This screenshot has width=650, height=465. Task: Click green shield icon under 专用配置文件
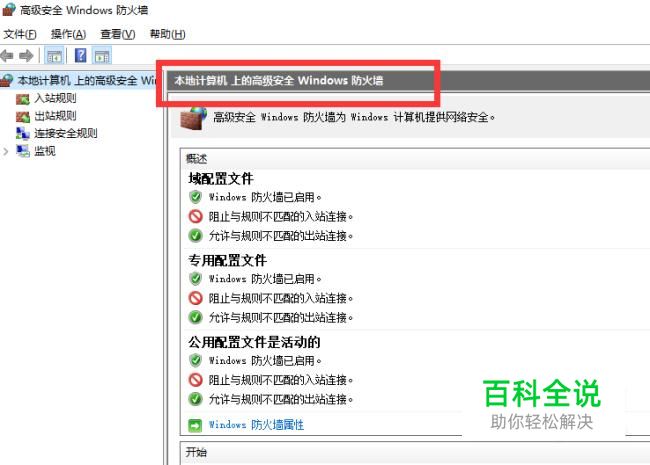click(x=195, y=279)
